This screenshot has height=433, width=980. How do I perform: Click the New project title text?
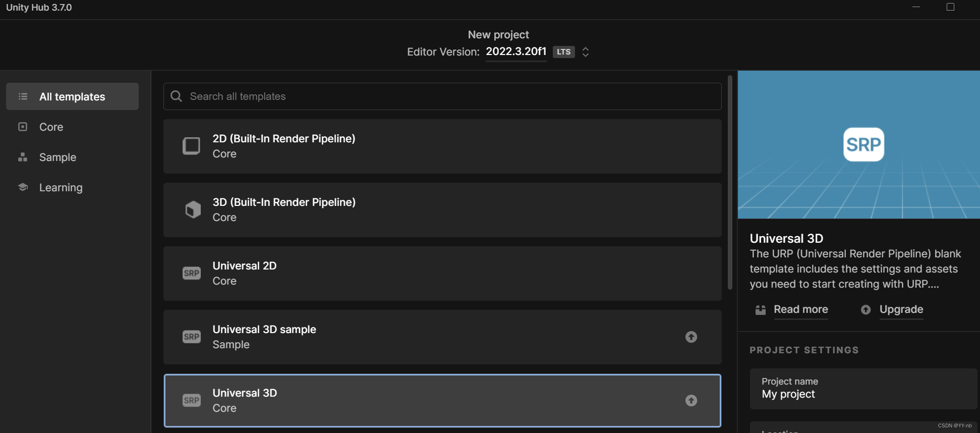(498, 34)
